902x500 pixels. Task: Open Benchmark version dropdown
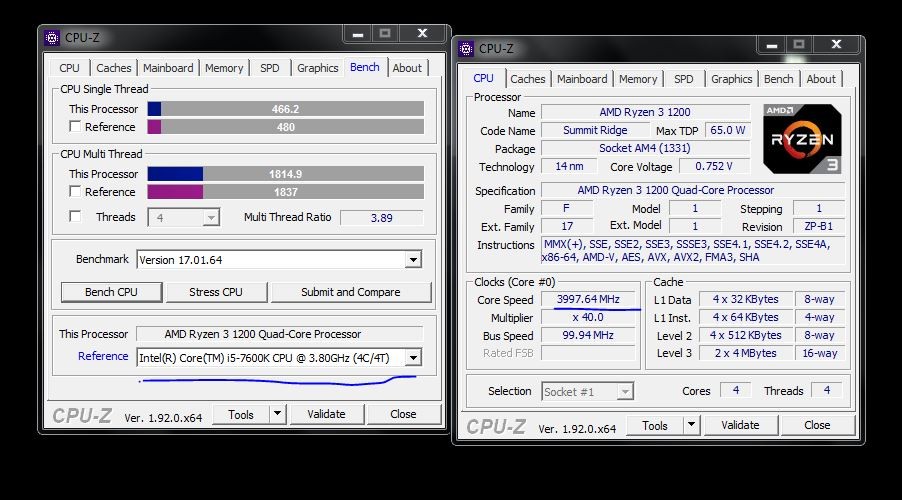413,260
